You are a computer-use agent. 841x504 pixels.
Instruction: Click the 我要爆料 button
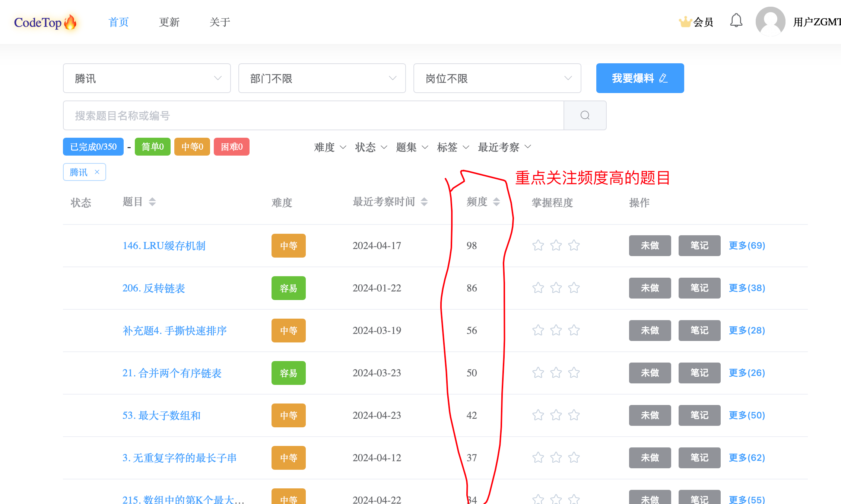[x=640, y=78]
